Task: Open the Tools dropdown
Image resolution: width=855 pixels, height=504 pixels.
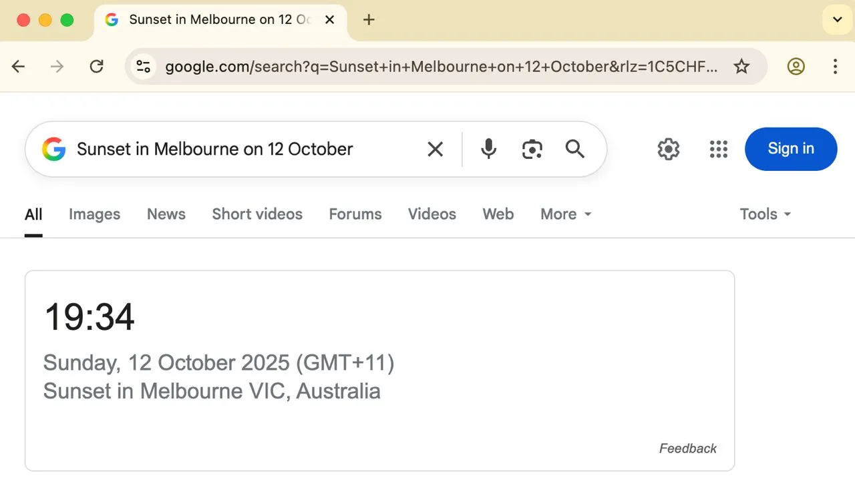Action: (x=764, y=214)
